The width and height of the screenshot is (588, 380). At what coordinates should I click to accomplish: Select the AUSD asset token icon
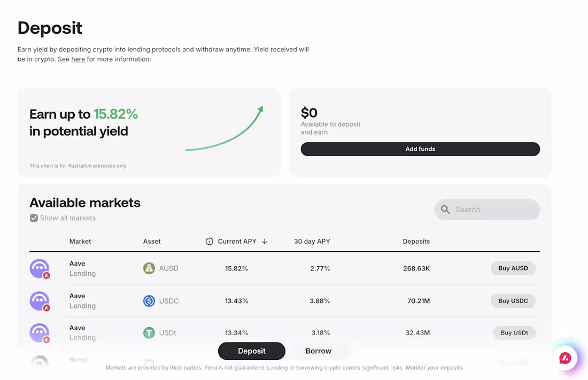click(x=149, y=268)
